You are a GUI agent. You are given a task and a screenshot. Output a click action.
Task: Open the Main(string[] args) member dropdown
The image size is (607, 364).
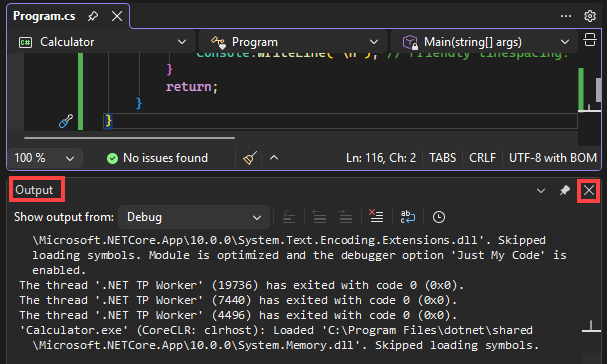click(485, 42)
